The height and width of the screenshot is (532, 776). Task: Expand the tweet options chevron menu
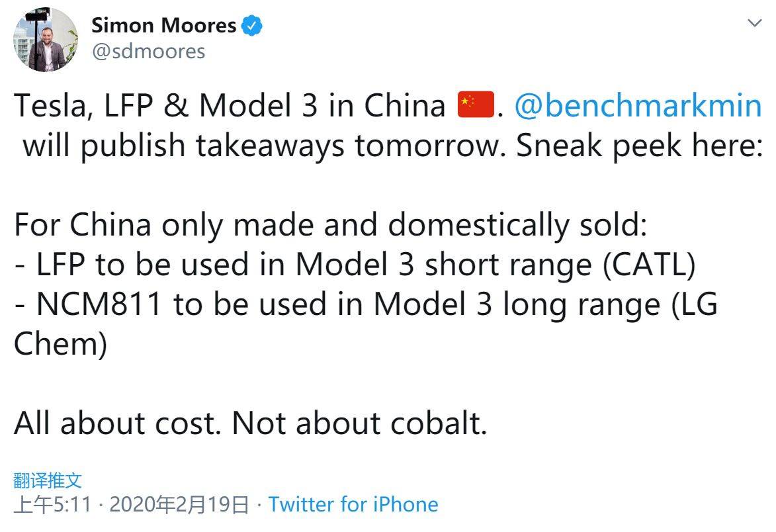click(x=754, y=23)
